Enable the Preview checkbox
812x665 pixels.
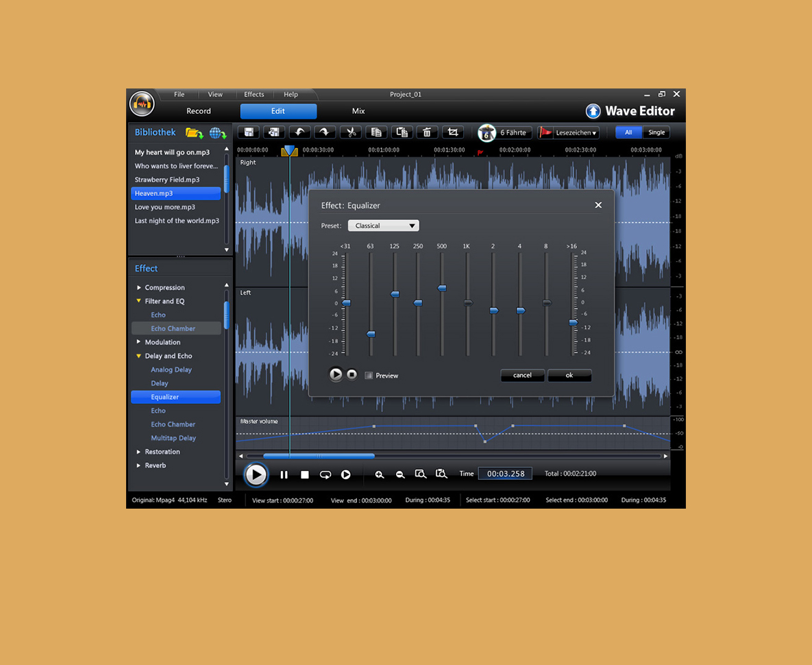(369, 376)
